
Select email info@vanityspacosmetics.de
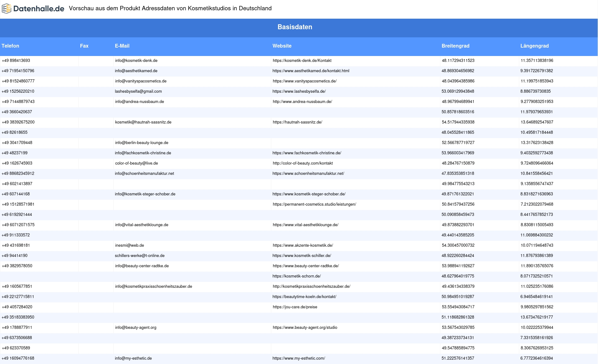pyautogui.click(x=141, y=81)
